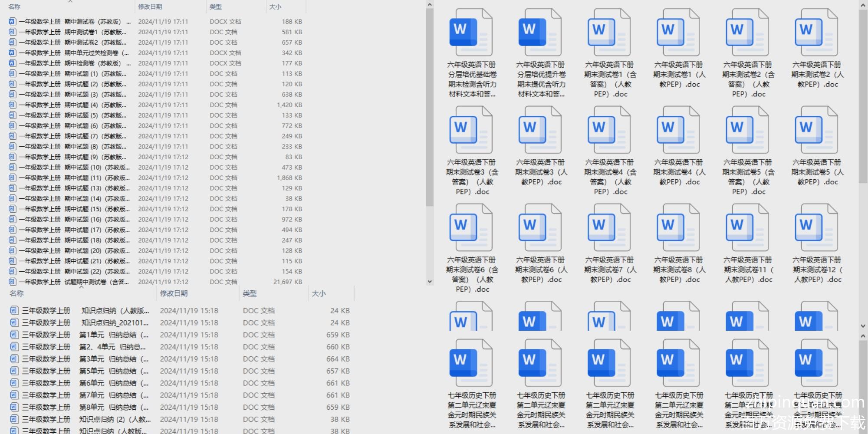Click the up arrow of the 六年级英语 pane scrollbar
This screenshot has height=434, width=868.
(863, 4)
